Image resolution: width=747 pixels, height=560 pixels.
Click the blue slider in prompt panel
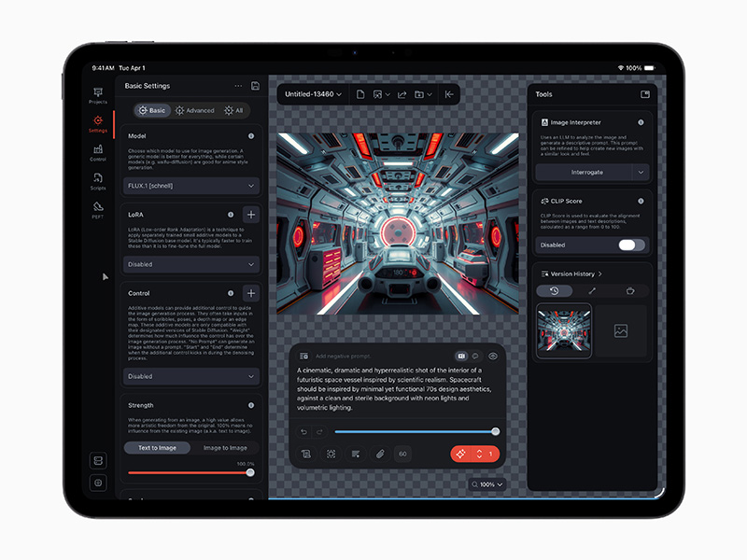[415, 432]
